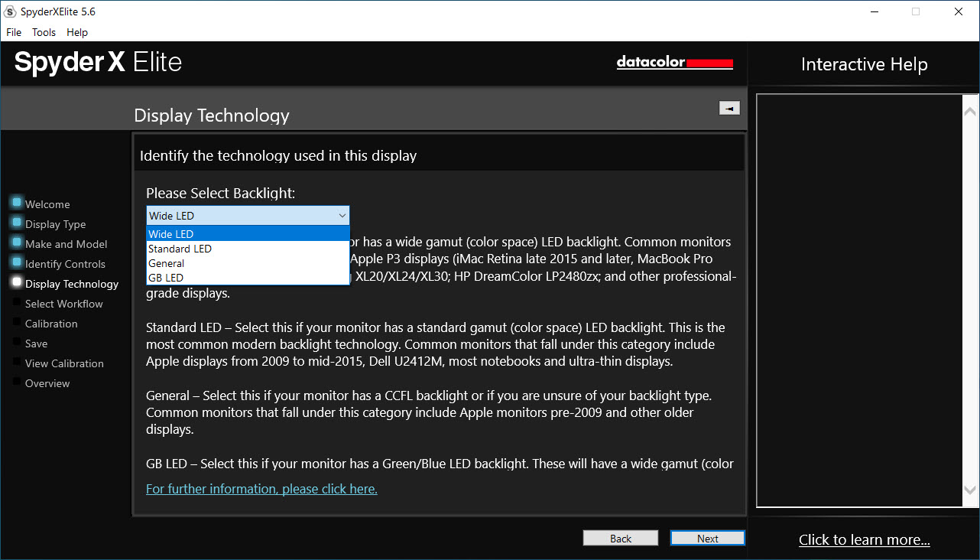Choose Standard LED backlight option
This screenshot has width=980, height=560.
[x=248, y=249]
